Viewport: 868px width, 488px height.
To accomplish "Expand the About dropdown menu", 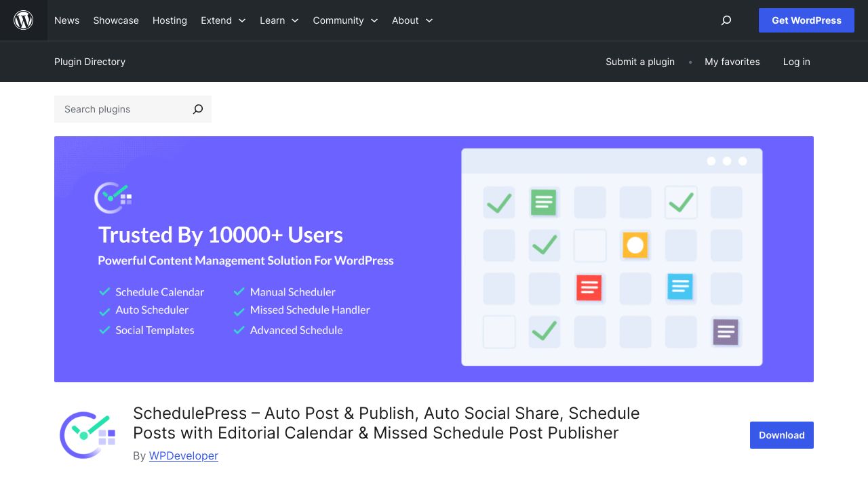I will point(412,20).
